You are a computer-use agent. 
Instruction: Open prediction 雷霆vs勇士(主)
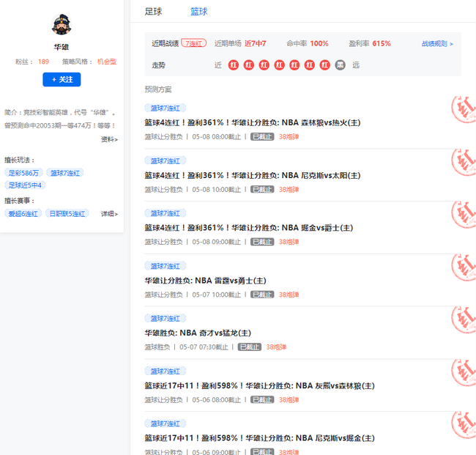206,281
